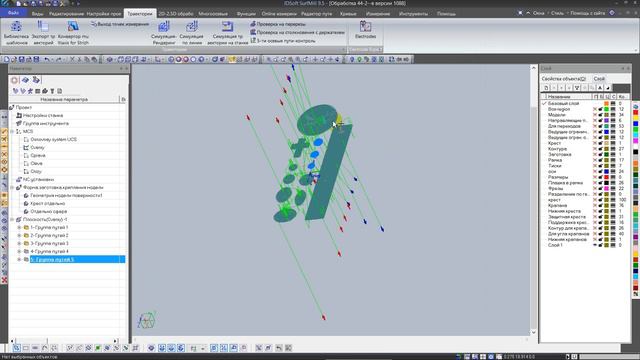Open the Окна dropdown at top right
This screenshot has width=640, height=360.
tap(538, 13)
